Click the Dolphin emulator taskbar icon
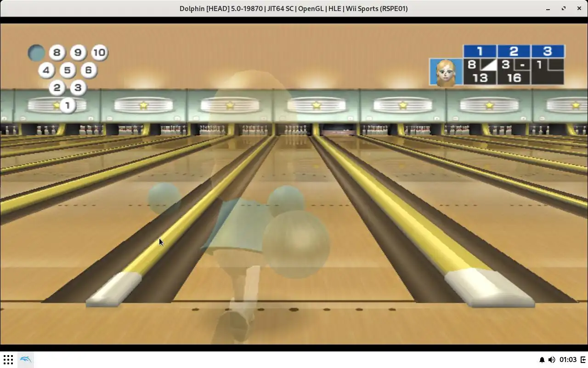The height and width of the screenshot is (368, 588). 26,359
